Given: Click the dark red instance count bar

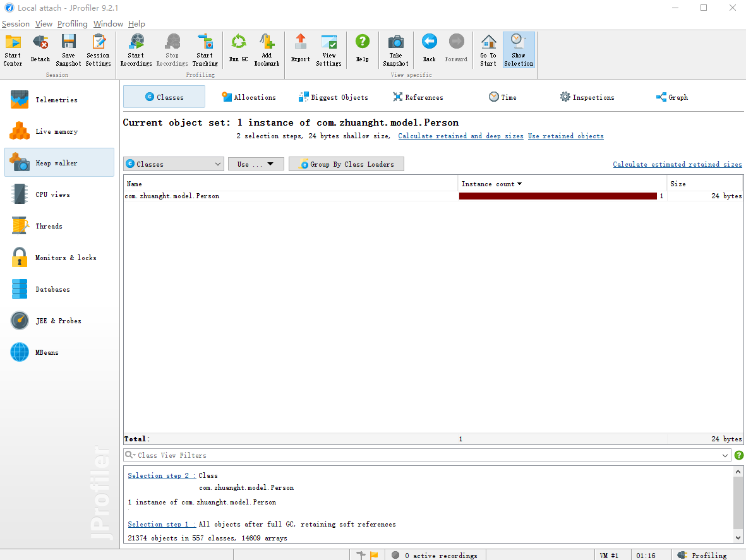Looking at the screenshot, I should [x=558, y=196].
